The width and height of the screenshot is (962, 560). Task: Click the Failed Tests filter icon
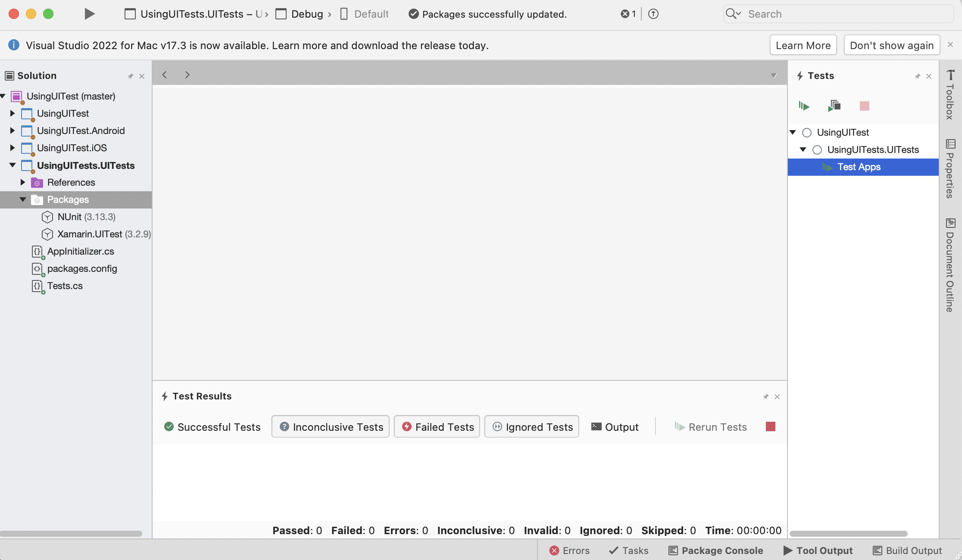click(x=405, y=426)
